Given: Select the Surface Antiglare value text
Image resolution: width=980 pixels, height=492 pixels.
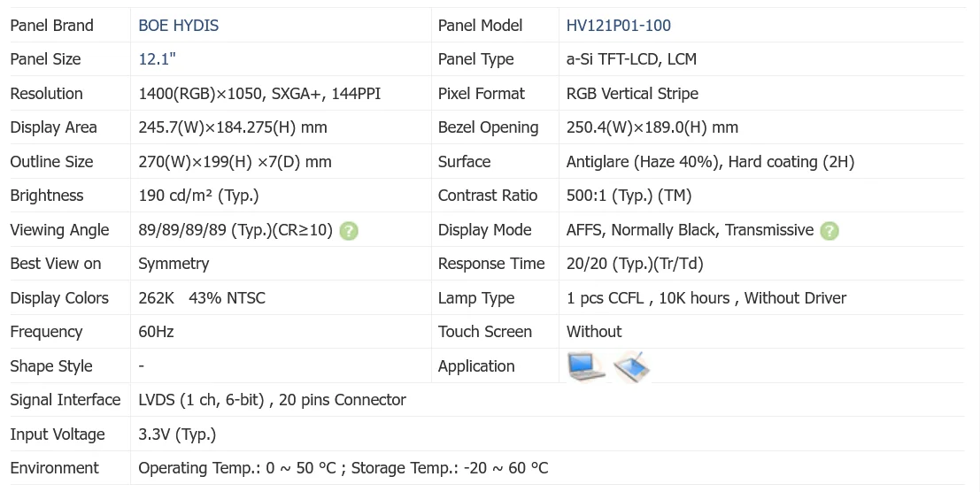Looking at the screenshot, I should click(710, 162).
